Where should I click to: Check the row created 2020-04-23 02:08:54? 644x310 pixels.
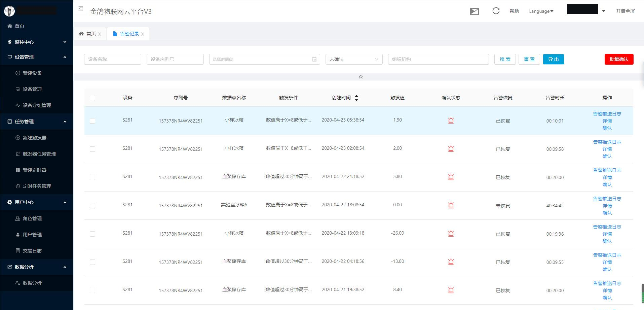coord(92,149)
